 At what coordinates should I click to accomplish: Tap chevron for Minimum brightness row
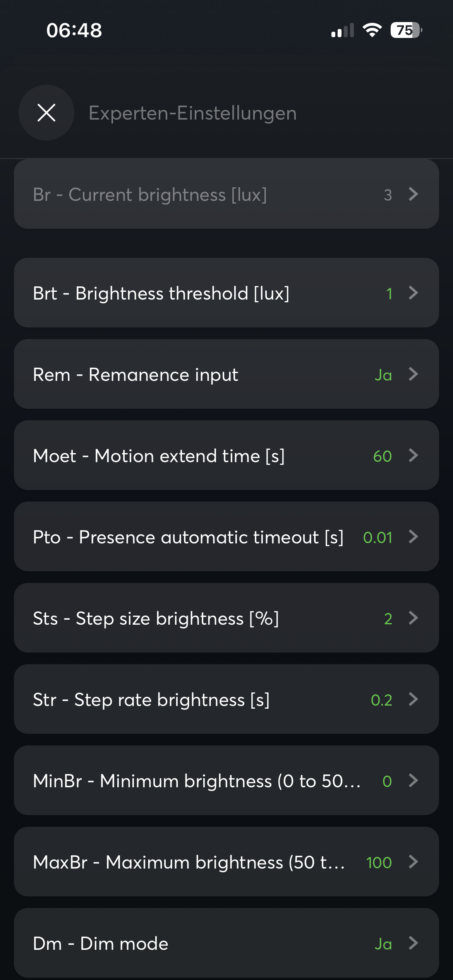(413, 780)
